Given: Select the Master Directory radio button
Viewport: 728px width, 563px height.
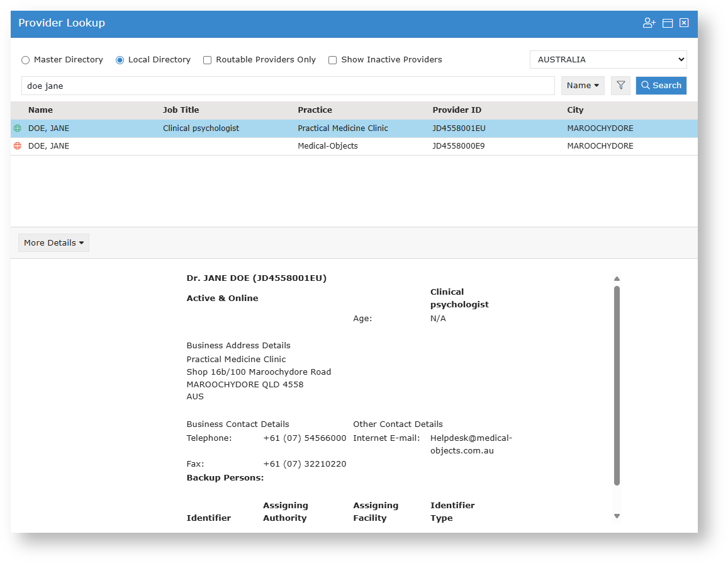Looking at the screenshot, I should pos(26,60).
